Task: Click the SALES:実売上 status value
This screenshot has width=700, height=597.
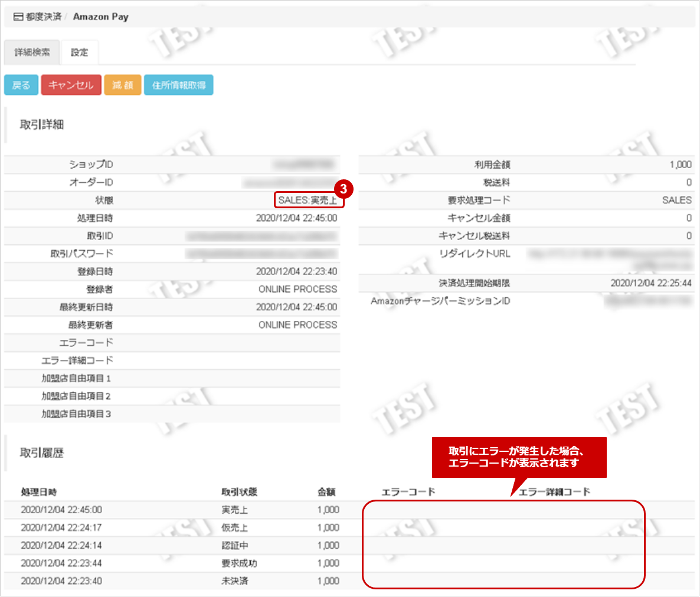Action: (308, 201)
